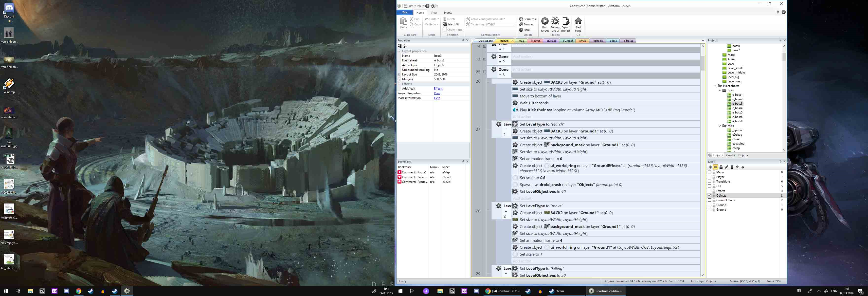This screenshot has width=868, height=296.
Task: Click the quick access Debug bug icon
Action: pos(433,6)
